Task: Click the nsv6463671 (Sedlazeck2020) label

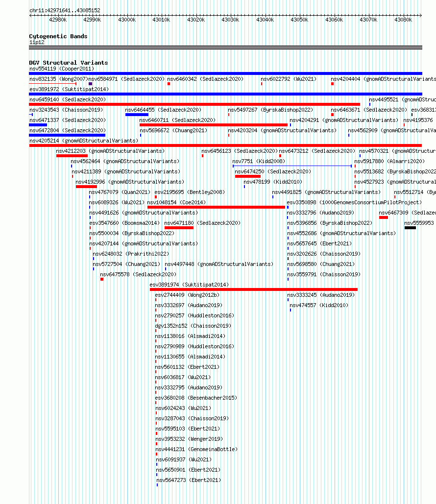Action: pos(369,110)
